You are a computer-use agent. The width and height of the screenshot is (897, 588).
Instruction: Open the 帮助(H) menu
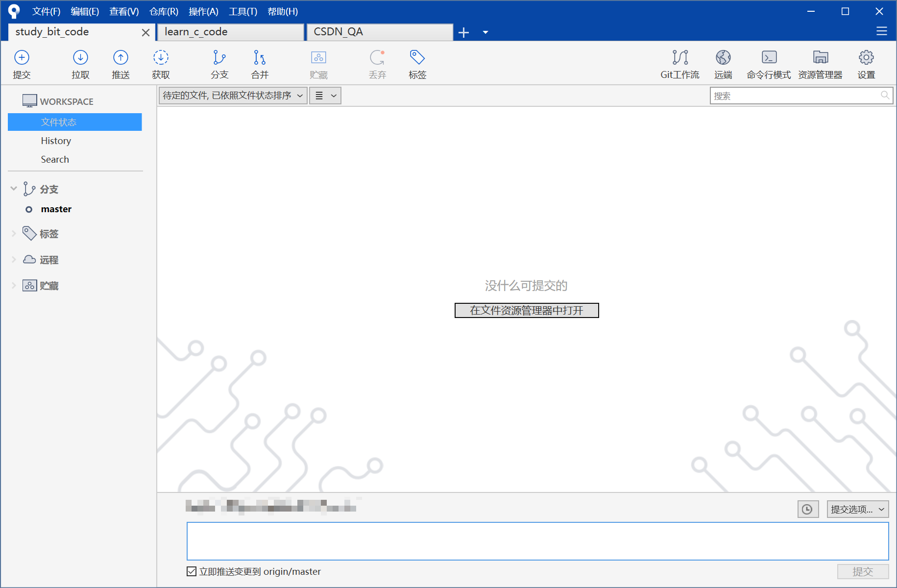(x=283, y=11)
